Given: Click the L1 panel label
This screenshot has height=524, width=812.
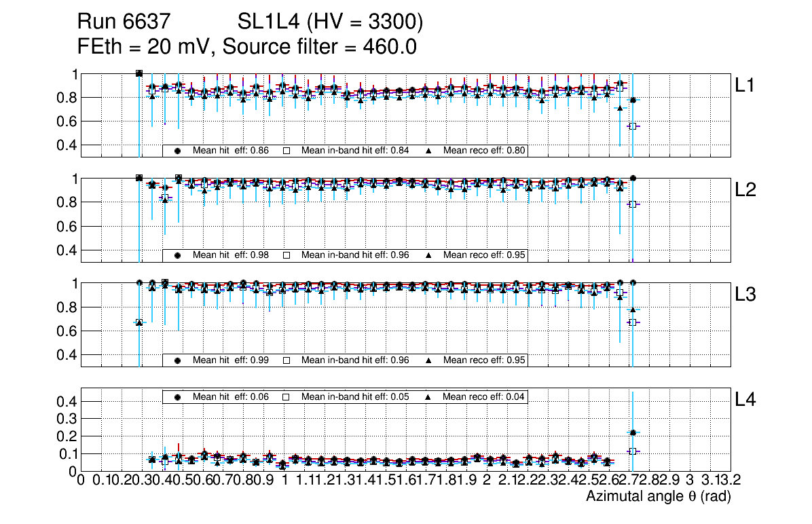Looking at the screenshot, I should 745,85.
